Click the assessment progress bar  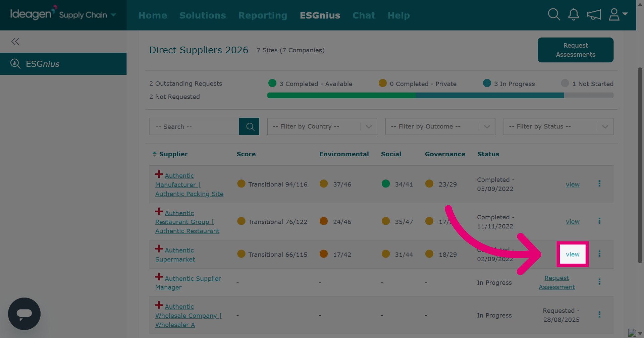tap(440, 96)
